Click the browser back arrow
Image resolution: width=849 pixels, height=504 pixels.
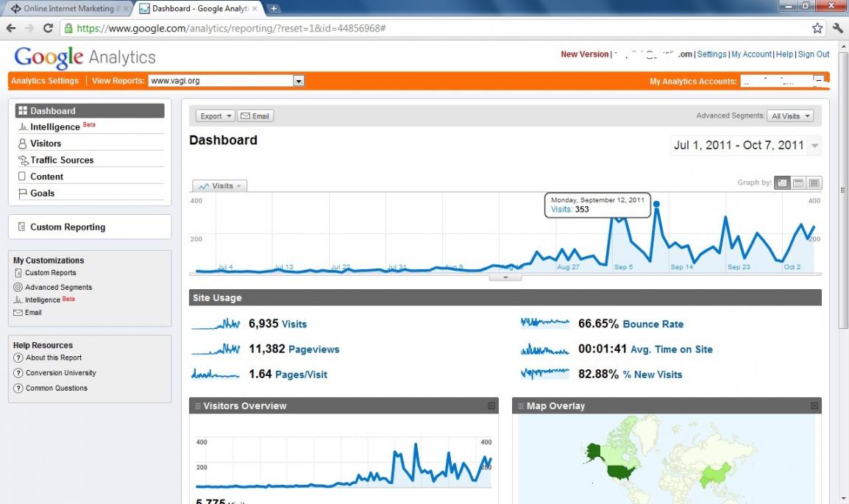click(x=11, y=28)
